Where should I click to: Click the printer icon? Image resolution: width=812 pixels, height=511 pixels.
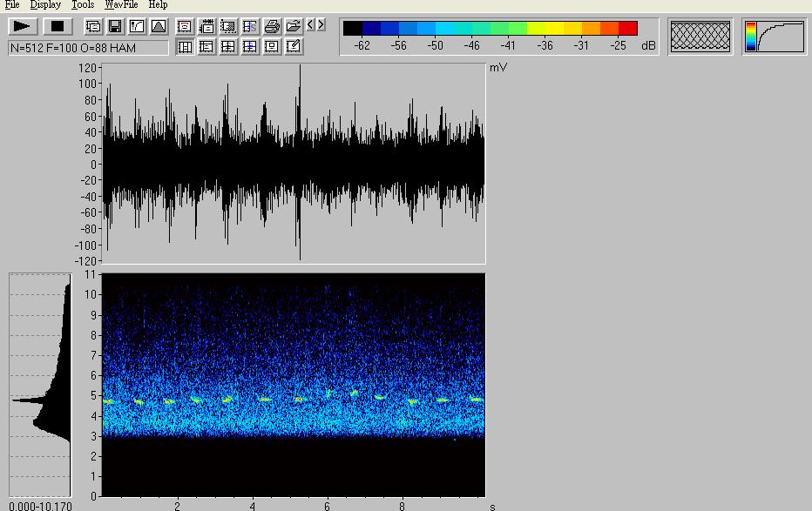tap(272, 26)
